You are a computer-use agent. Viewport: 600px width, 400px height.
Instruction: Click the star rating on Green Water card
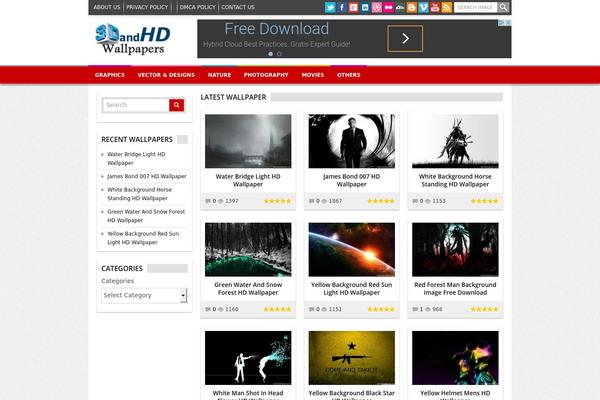coord(277,309)
